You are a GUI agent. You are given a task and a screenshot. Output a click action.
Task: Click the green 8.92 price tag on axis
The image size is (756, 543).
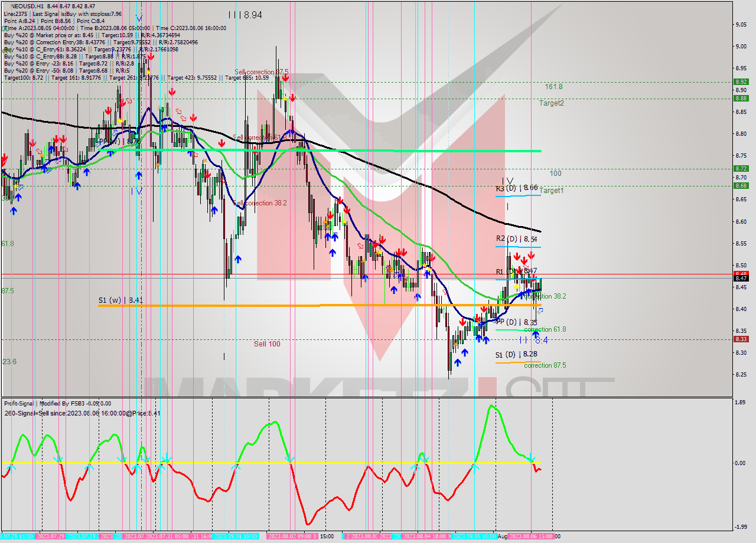tap(741, 82)
